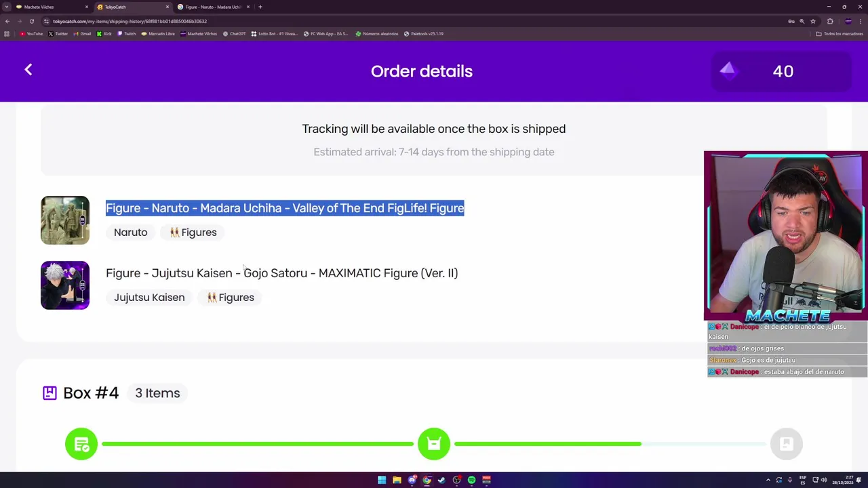Bookmark this page with the star icon
Screen dimensions: 868x488
pyautogui.click(x=813, y=21)
